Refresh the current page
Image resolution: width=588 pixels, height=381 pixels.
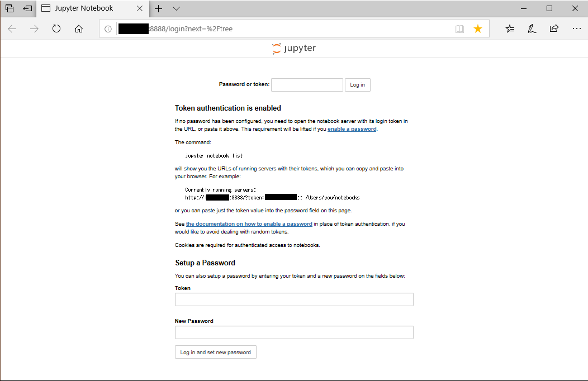pos(56,29)
